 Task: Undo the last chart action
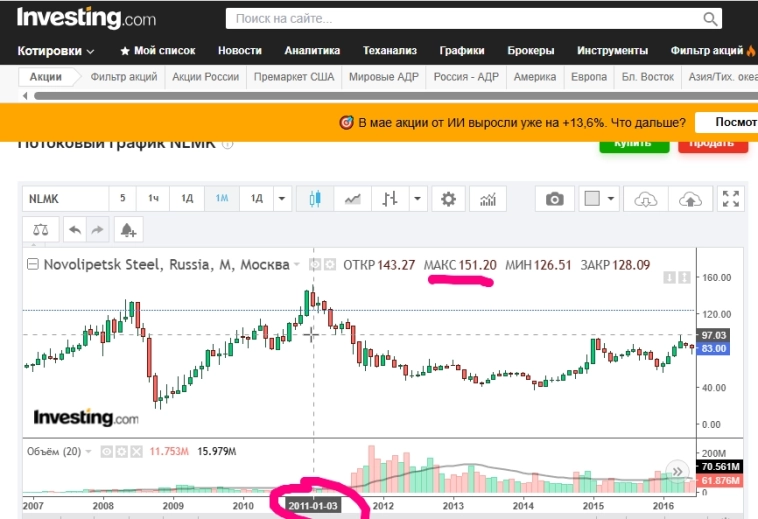click(74, 230)
